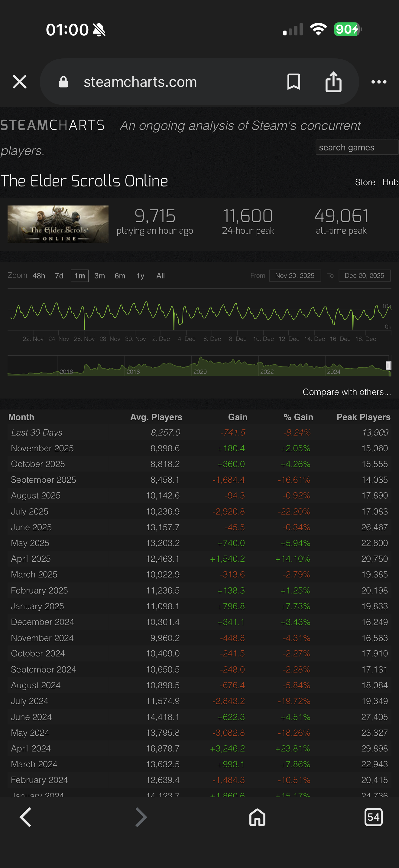Click Compare with others link

[x=347, y=392]
